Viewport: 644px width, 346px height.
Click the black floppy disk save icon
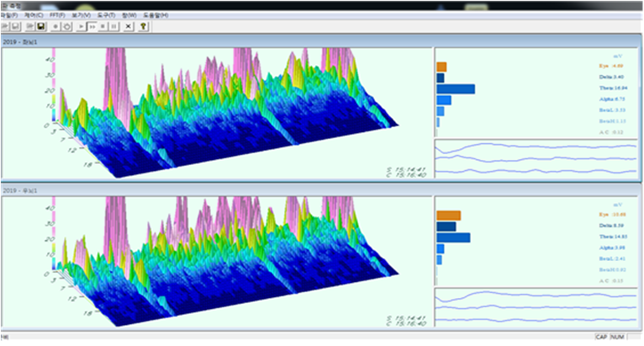point(41,26)
